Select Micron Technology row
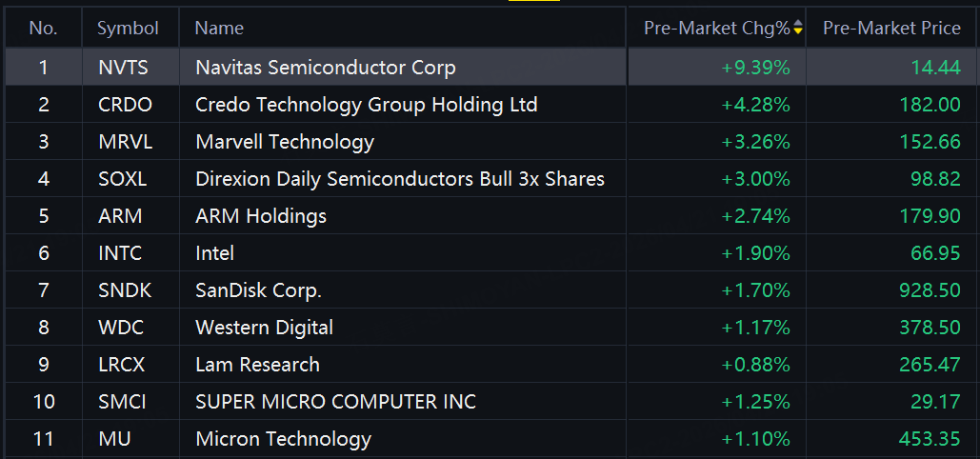This screenshot has width=980, height=459. point(490,439)
